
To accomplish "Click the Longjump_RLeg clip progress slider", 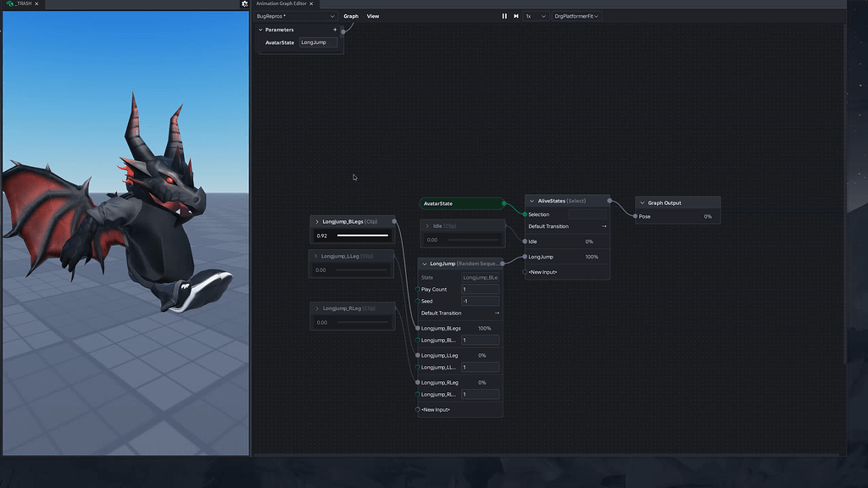I will click(363, 322).
